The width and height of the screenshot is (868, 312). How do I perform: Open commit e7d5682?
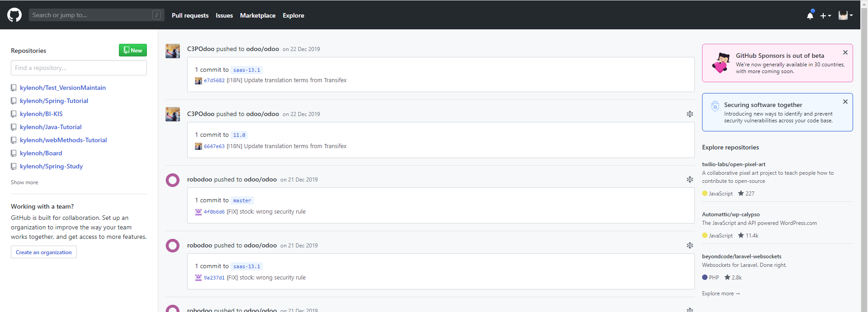coord(214,80)
